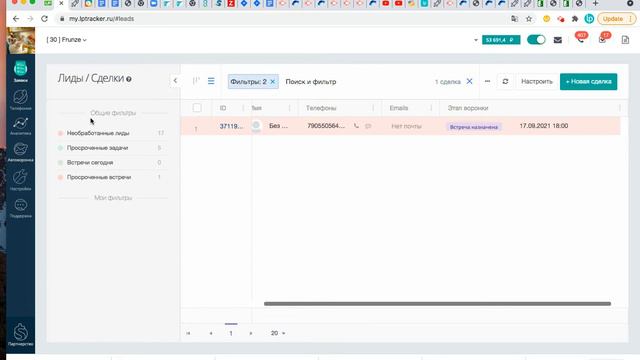Click the Встреча назначена stage badge

click(x=474, y=127)
